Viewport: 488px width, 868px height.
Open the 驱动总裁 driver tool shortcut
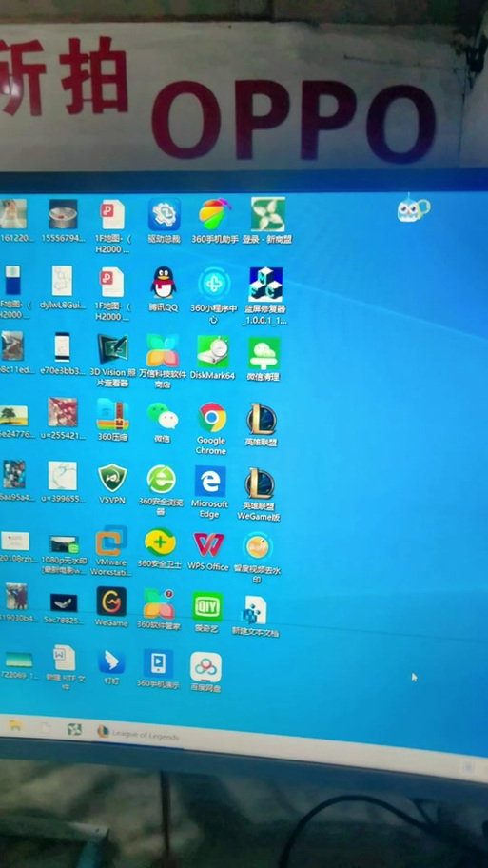[164, 222]
